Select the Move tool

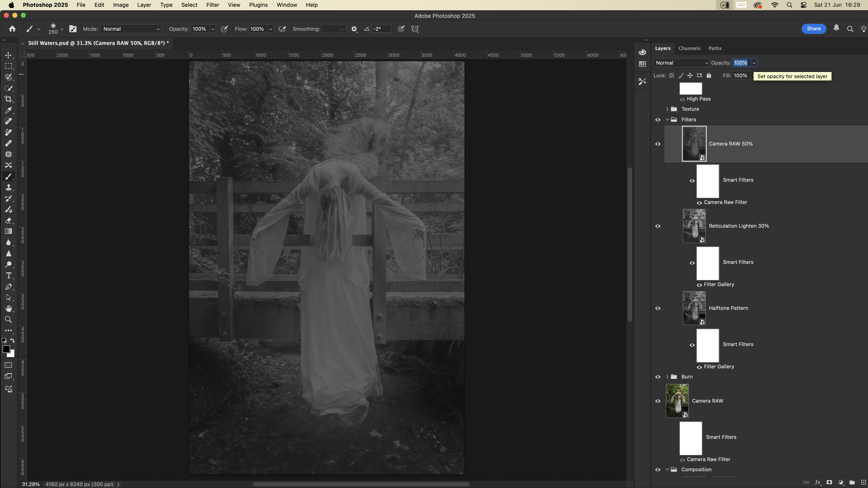tap(8, 55)
